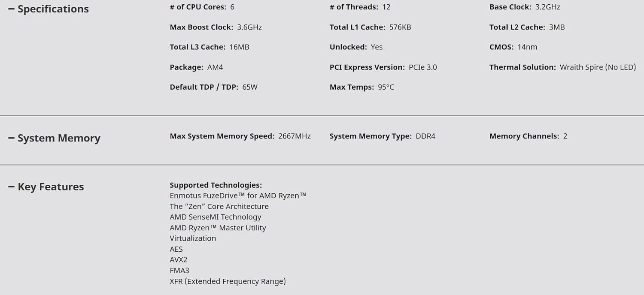This screenshot has width=644, height=295.
Task: Click the PCI Express Version label
Action: (367, 67)
